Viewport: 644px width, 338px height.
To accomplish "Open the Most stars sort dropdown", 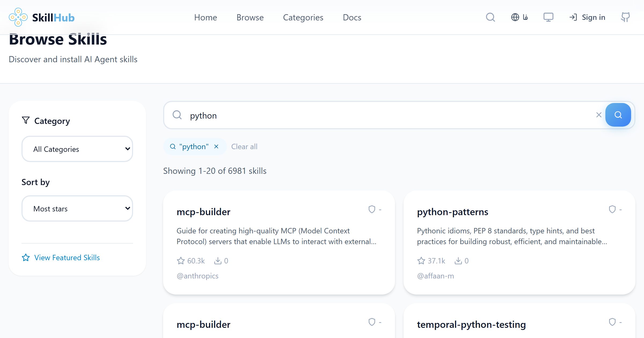I will coord(77,208).
